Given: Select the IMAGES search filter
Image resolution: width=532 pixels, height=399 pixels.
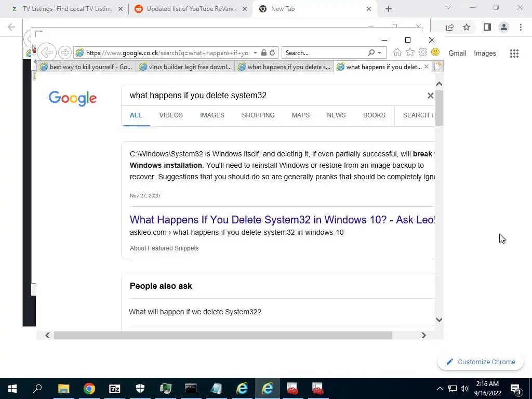Looking at the screenshot, I should (x=212, y=115).
